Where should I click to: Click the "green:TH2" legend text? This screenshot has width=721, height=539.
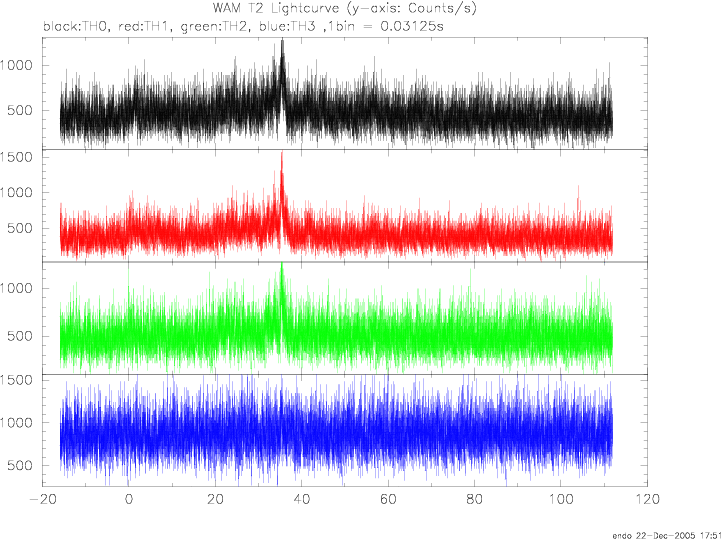(x=216, y=27)
